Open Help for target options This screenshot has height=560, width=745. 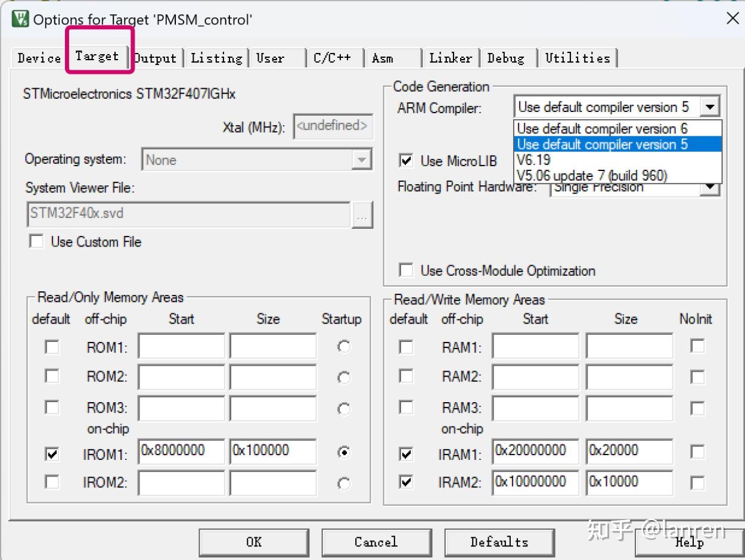[688, 542]
